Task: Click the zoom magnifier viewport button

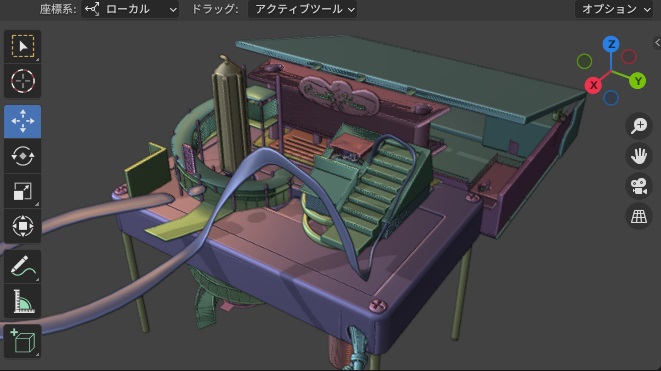Action: click(x=639, y=125)
